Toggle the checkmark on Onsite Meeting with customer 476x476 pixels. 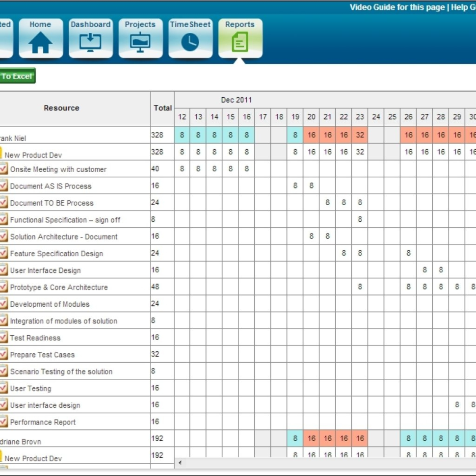pyautogui.click(x=4, y=168)
